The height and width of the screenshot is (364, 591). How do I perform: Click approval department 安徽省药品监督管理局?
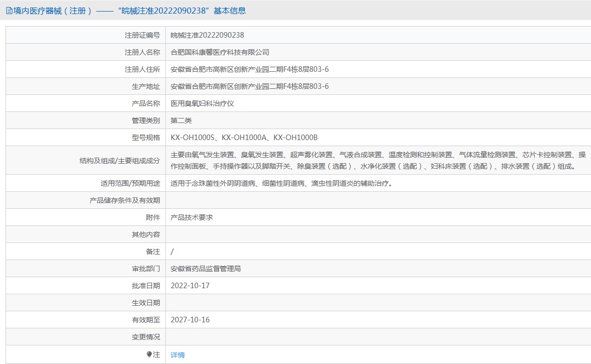click(206, 269)
